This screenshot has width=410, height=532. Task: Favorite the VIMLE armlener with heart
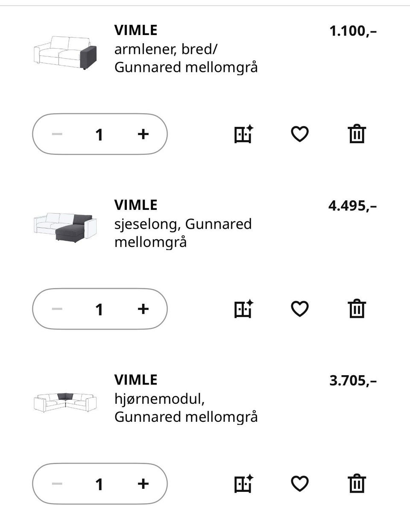[x=299, y=134]
